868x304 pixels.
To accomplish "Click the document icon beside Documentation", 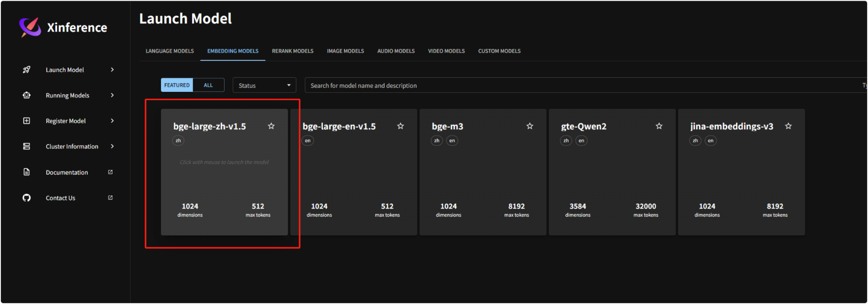I will pos(27,172).
